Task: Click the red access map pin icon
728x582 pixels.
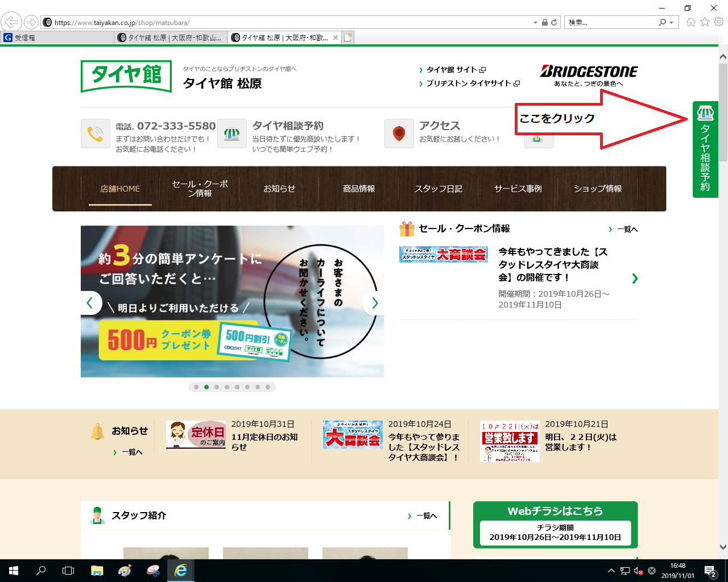Action: (x=399, y=134)
